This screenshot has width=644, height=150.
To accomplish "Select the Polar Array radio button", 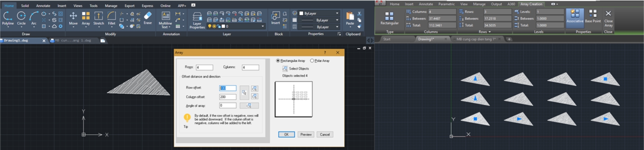I will click(x=312, y=60).
